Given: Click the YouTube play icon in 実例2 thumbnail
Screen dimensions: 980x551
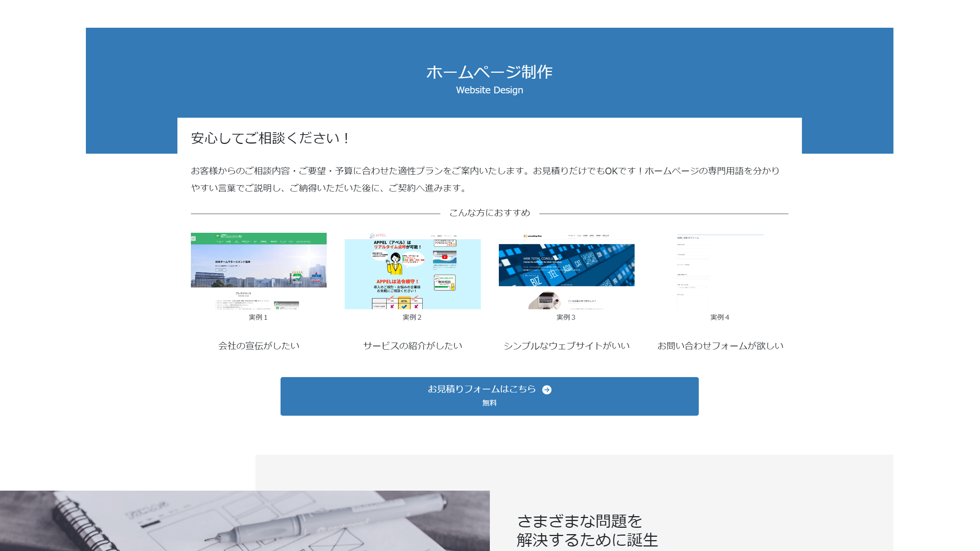Looking at the screenshot, I should point(444,257).
